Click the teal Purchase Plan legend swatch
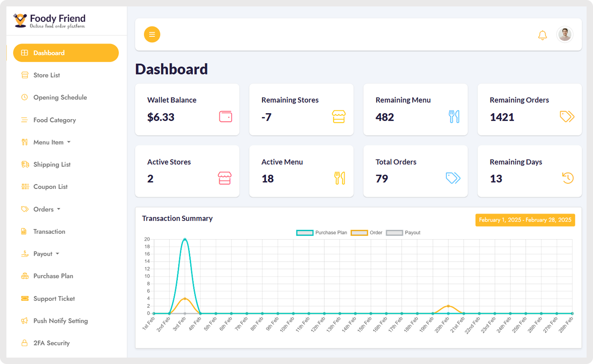This screenshot has width=593, height=364. click(305, 233)
